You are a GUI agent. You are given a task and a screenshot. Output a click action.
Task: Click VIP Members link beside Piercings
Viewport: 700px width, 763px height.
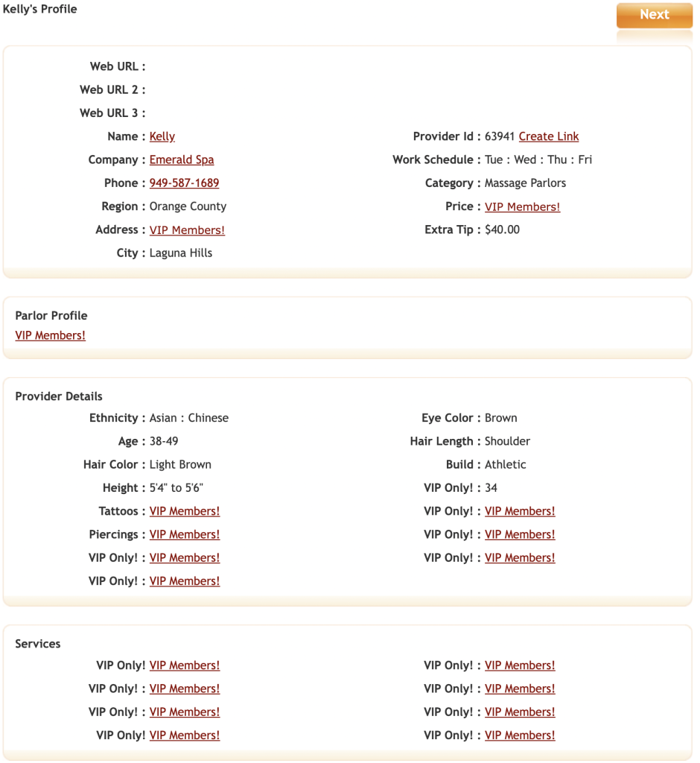click(x=185, y=534)
